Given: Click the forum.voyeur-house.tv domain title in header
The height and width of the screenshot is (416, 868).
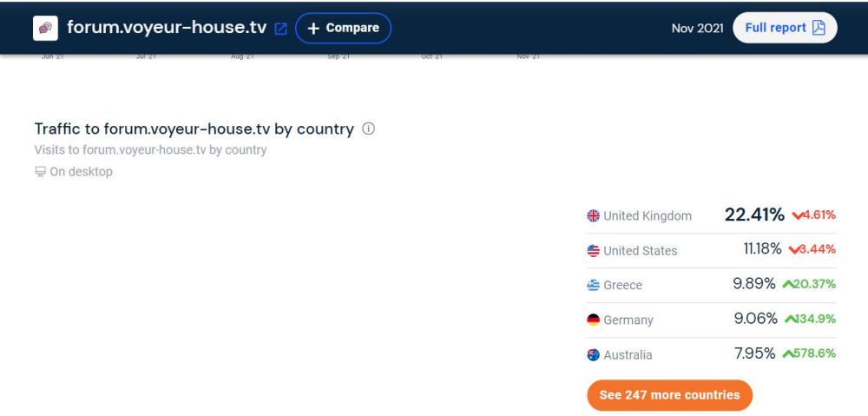Looking at the screenshot, I should coord(167,28).
